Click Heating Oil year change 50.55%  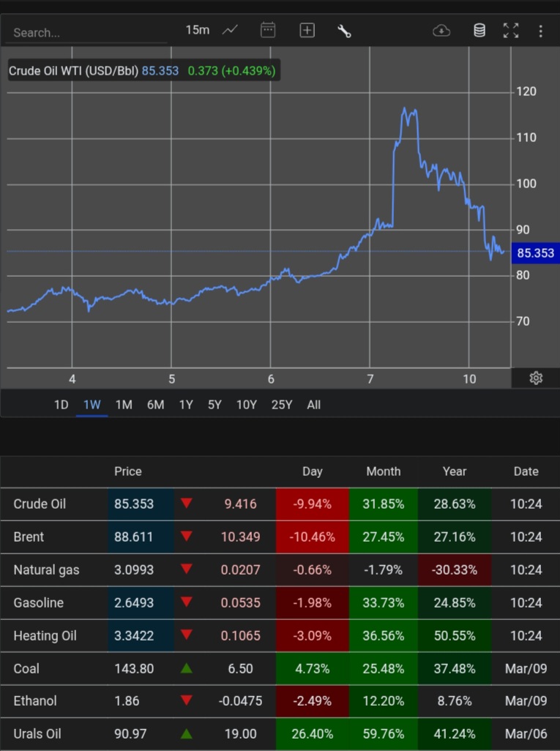454,635
